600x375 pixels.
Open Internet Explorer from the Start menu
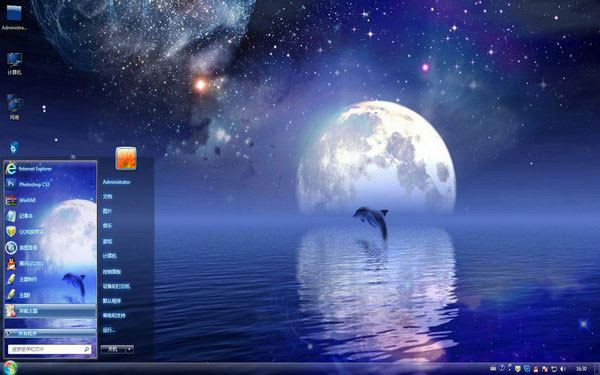pos(50,168)
